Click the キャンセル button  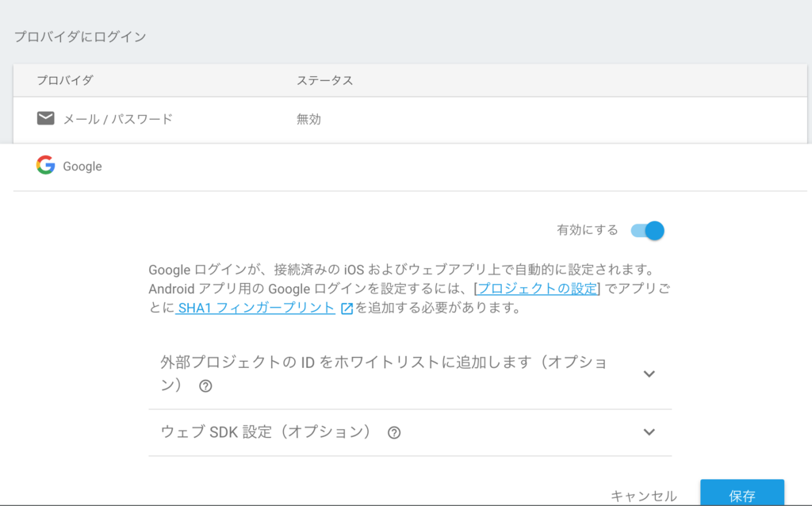coord(644,496)
